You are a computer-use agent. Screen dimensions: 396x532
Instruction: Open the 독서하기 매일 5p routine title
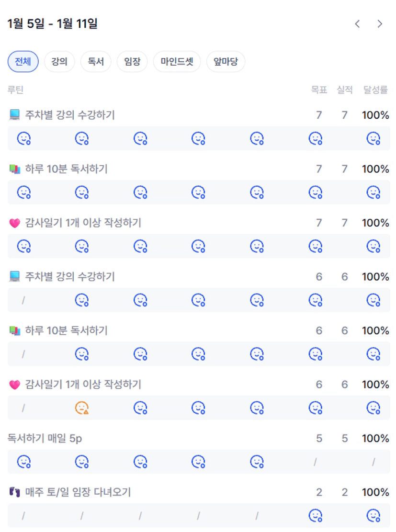coord(45,439)
